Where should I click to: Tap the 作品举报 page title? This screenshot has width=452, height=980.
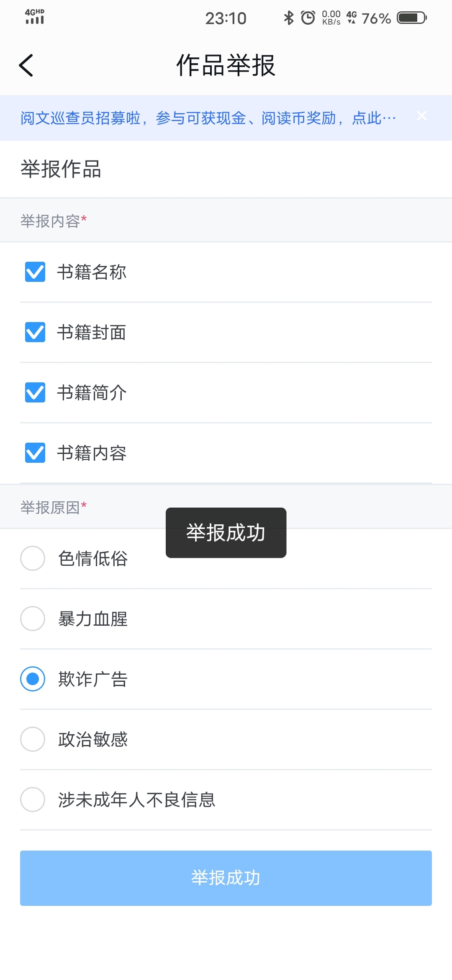[226, 65]
